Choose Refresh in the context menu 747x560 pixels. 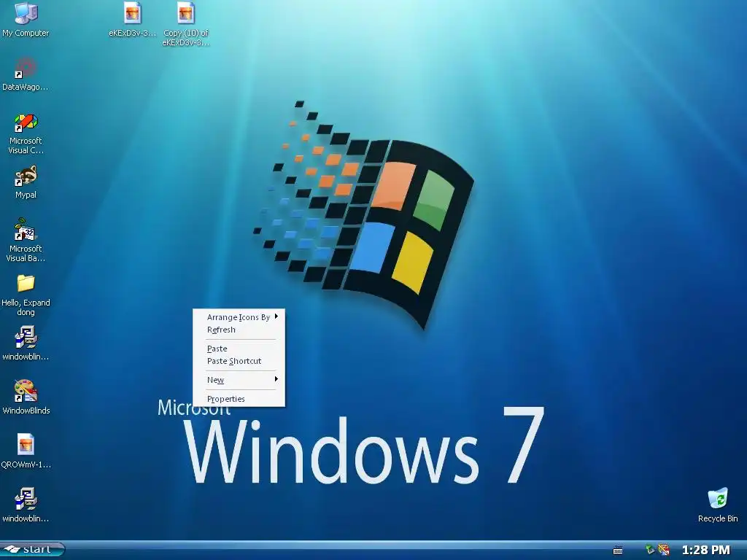[239, 330]
